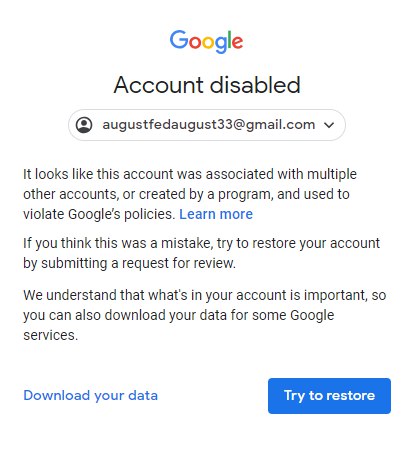Viewport: 409px width, 455px height.
Task: Expand the account switcher chevron arrow
Action: tap(329, 125)
